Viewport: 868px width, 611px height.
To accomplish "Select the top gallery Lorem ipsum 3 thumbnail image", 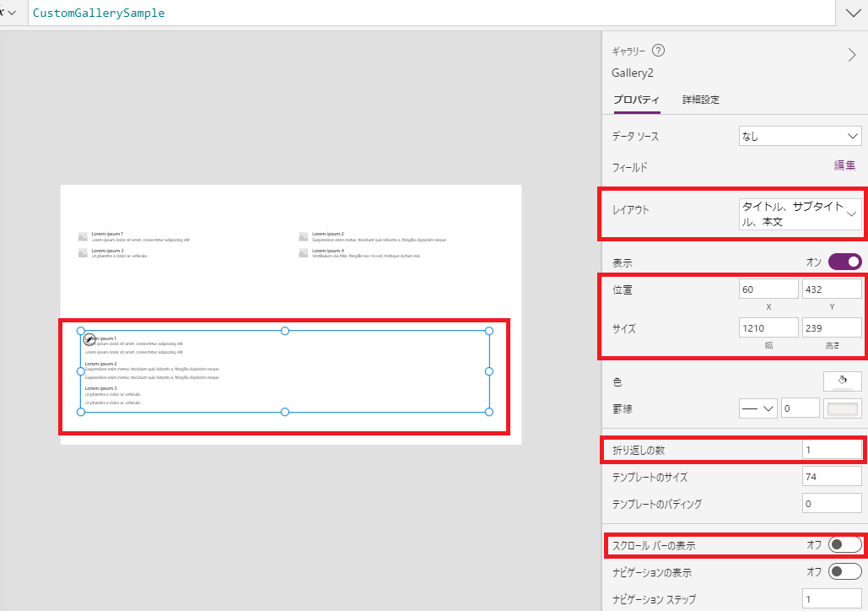I will click(x=83, y=253).
